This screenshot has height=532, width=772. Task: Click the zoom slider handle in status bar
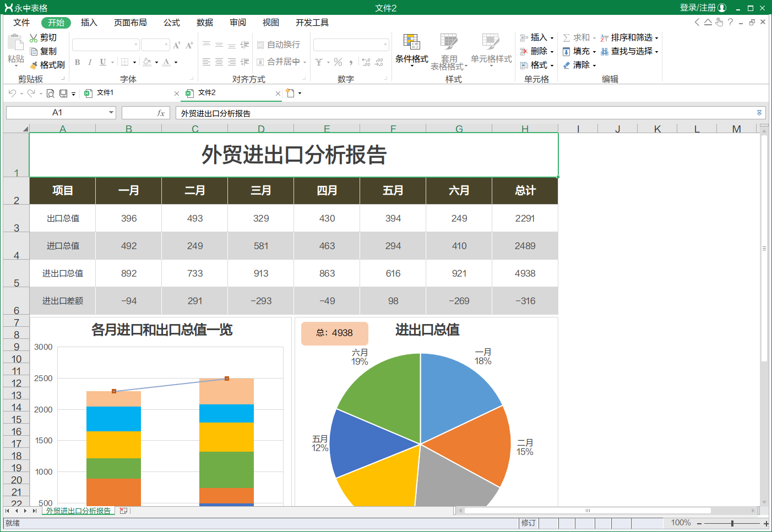[x=732, y=523]
